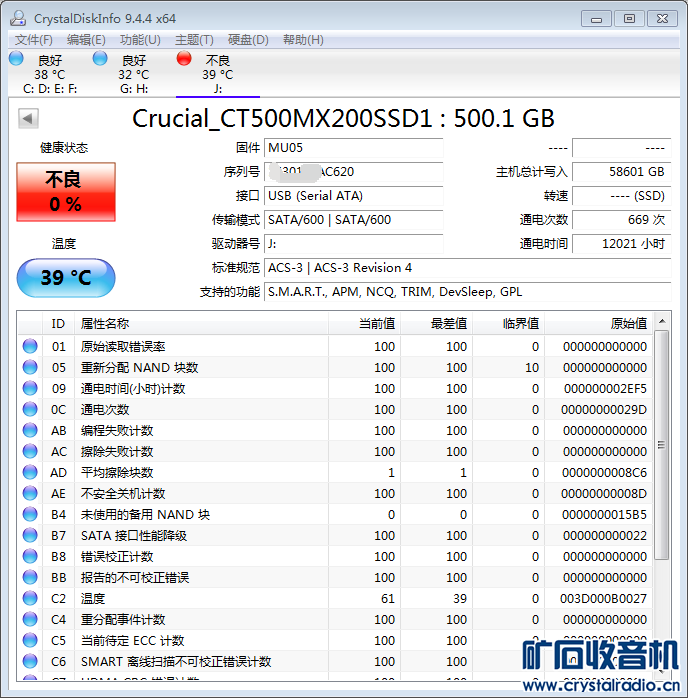Viewport: 688px width, 698px height.
Task: Close the CrystalDiskInfo window
Action: point(662,19)
